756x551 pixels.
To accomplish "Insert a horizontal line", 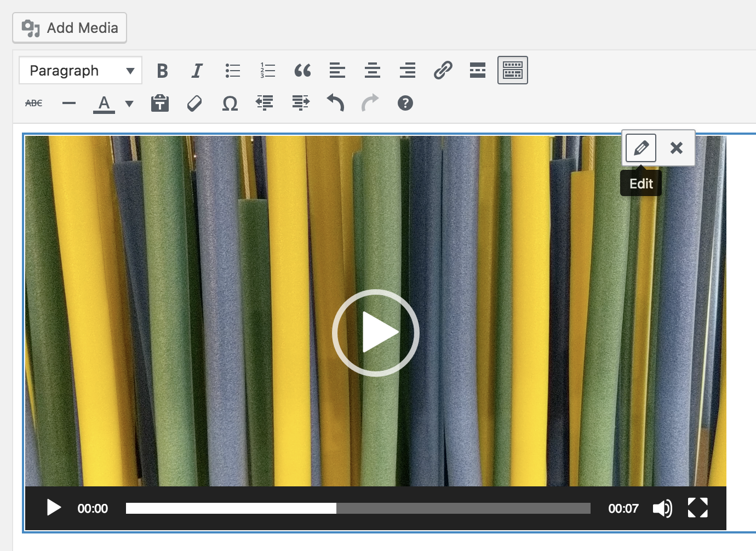I will (x=69, y=103).
